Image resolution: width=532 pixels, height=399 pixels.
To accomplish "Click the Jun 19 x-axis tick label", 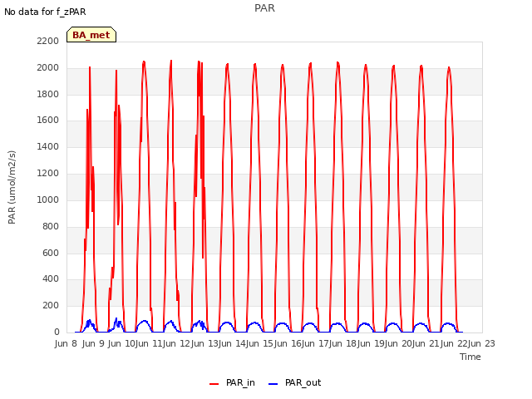I will [370, 343].
